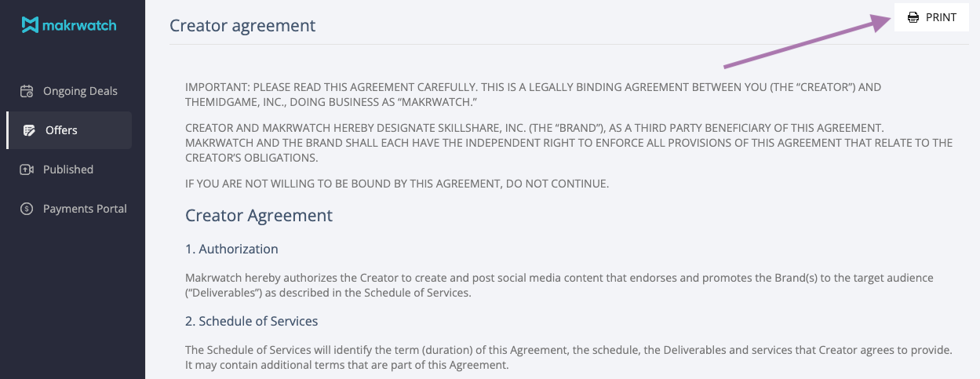Click the "1. Authorization" heading
980x379 pixels.
pyautogui.click(x=231, y=249)
